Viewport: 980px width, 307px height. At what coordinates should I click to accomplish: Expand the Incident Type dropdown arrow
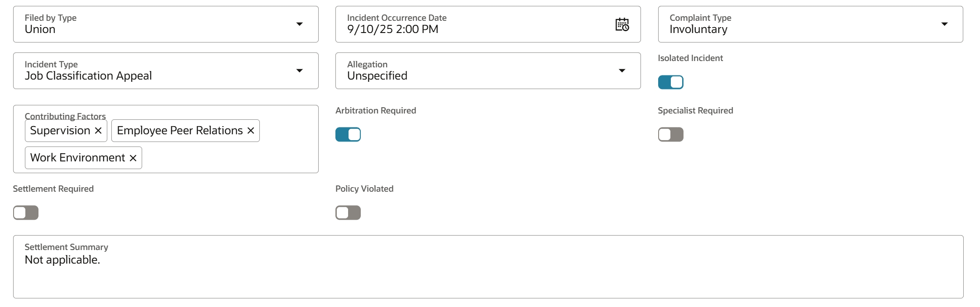[x=299, y=71]
